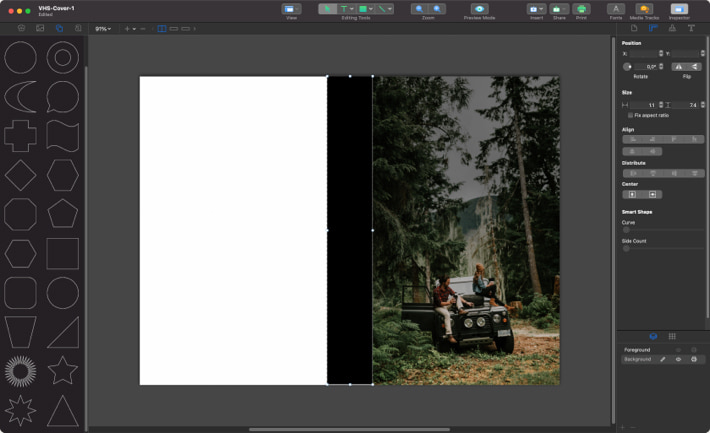Screen dimensions: 710x433
Task: Select the arrow selection tool
Action: tap(327, 9)
